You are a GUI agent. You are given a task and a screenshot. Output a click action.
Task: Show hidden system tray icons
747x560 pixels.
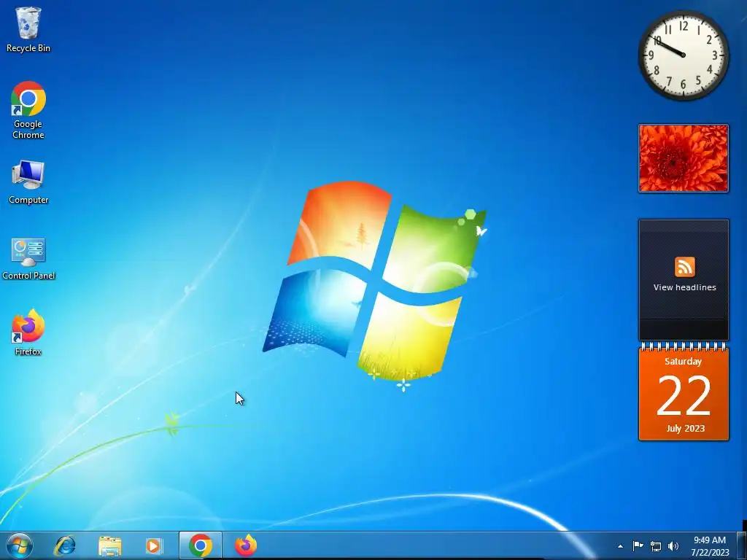point(620,546)
